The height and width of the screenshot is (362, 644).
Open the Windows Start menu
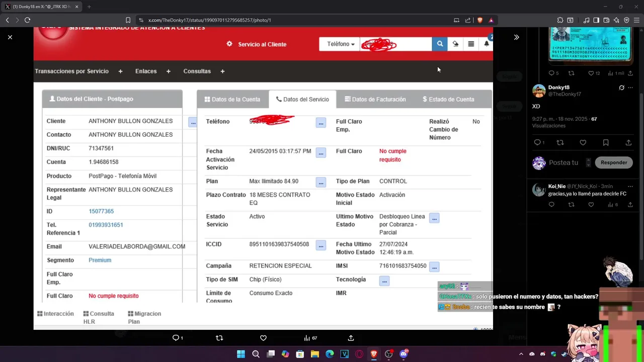(241, 354)
